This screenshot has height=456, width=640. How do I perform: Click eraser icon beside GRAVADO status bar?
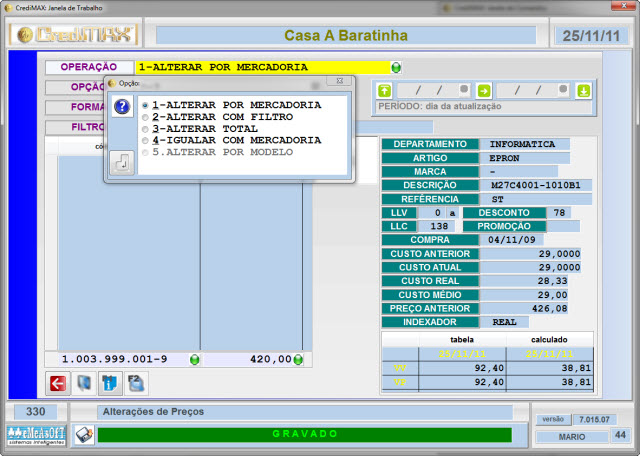[x=85, y=435]
